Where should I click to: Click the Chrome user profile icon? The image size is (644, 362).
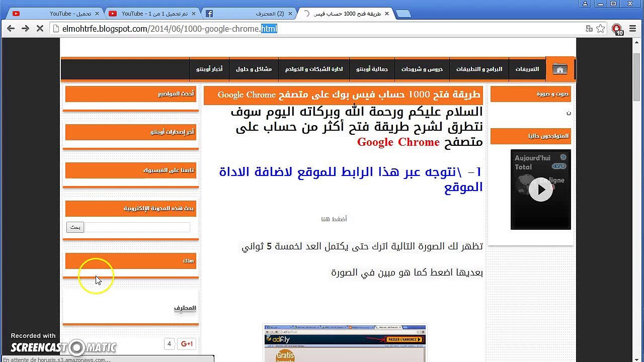click(585, 4)
